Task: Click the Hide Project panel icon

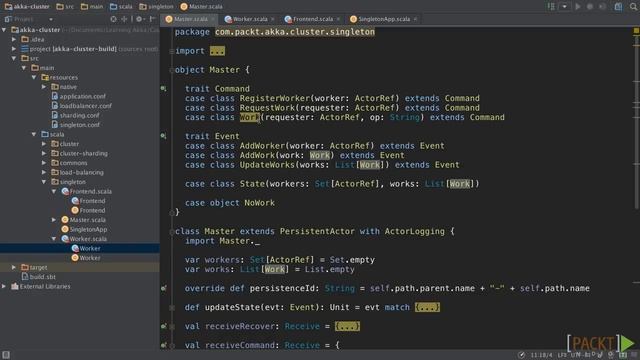Action: click(x=152, y=19)
